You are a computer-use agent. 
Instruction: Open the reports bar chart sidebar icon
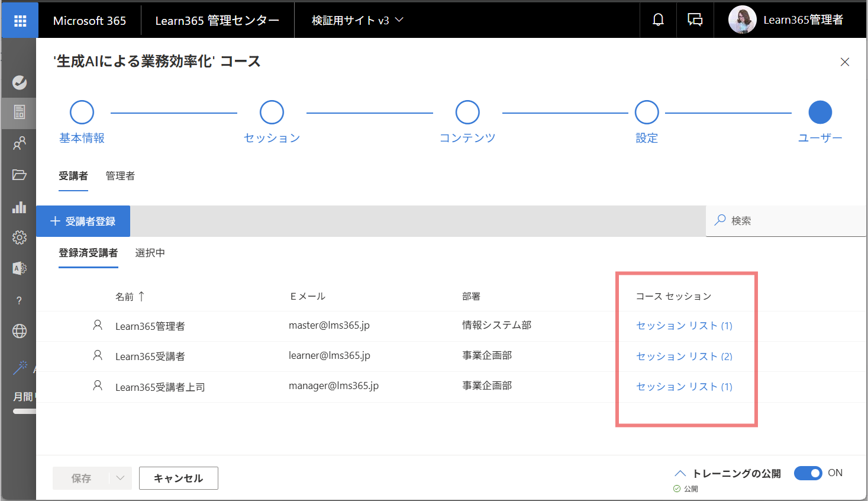20,207
